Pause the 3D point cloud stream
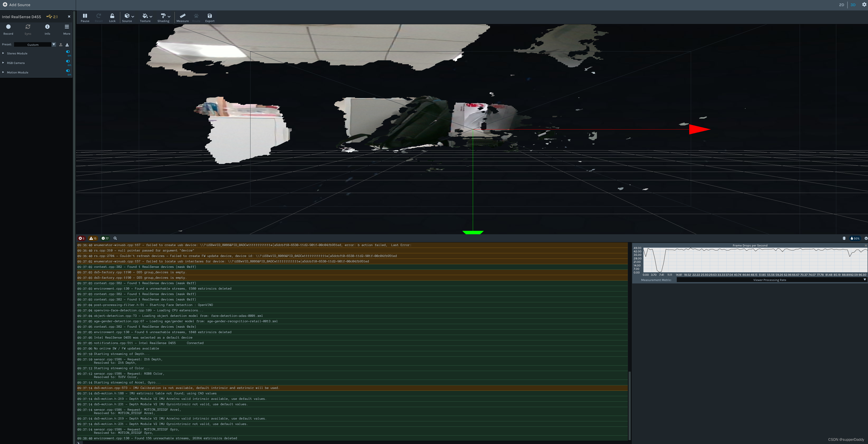Screen dimensions: 868x444 coord(85,17)
